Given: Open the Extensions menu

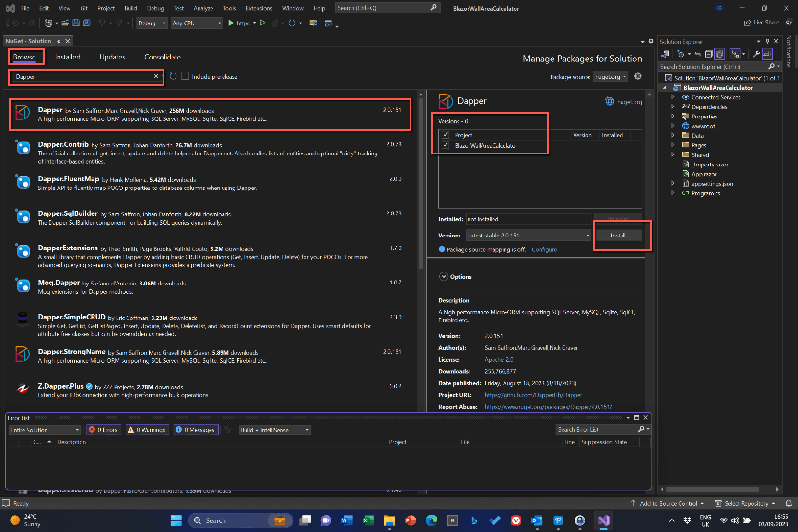Looking at the screenshot, I should [x=259, y=8].
